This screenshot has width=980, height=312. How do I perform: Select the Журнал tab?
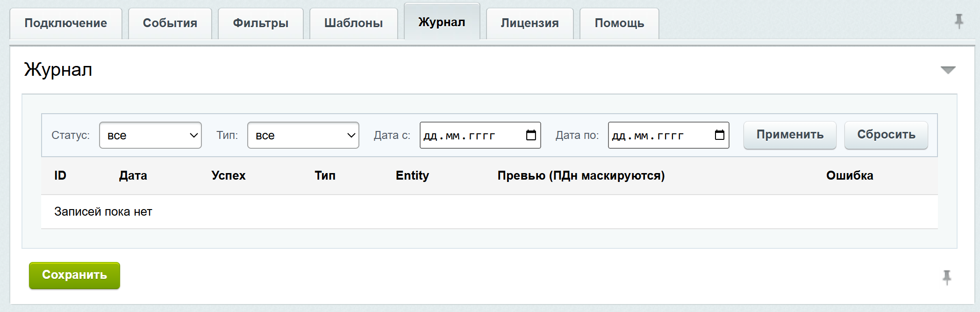coord(442,22)
